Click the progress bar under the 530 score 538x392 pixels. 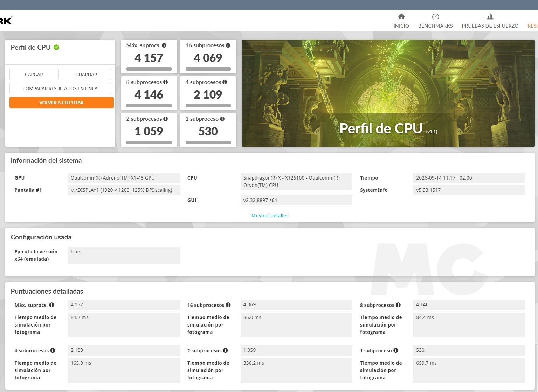(208, 142)
